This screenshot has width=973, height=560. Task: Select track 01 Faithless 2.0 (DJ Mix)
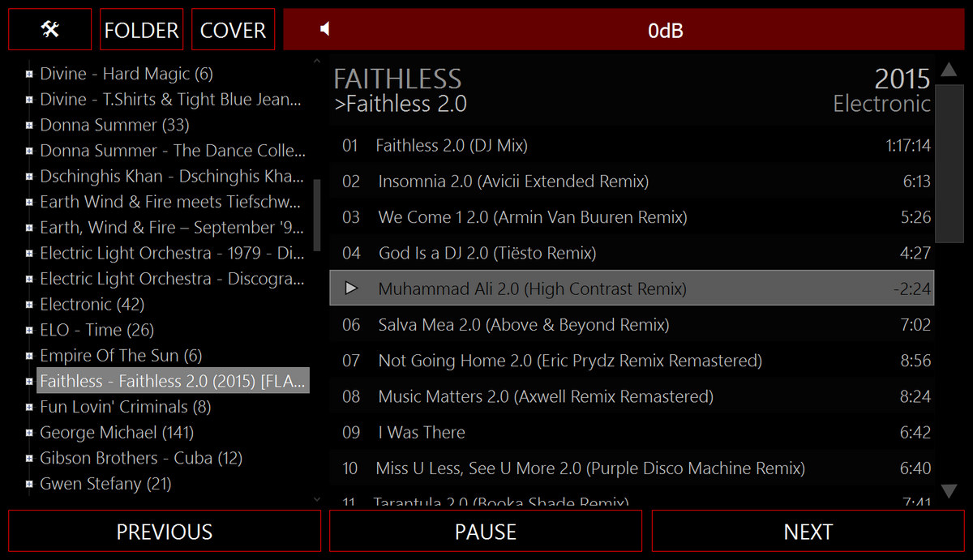[x=632, y=146]
